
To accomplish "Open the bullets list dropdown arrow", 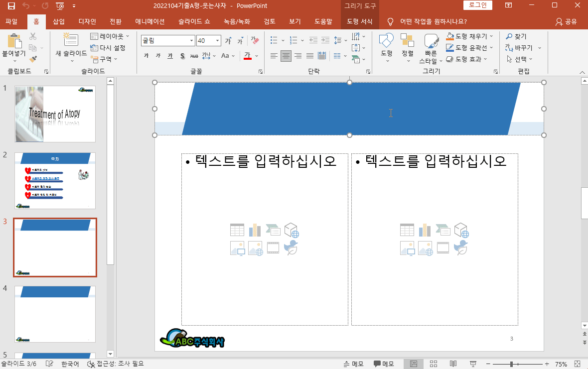I will point(283,40).
